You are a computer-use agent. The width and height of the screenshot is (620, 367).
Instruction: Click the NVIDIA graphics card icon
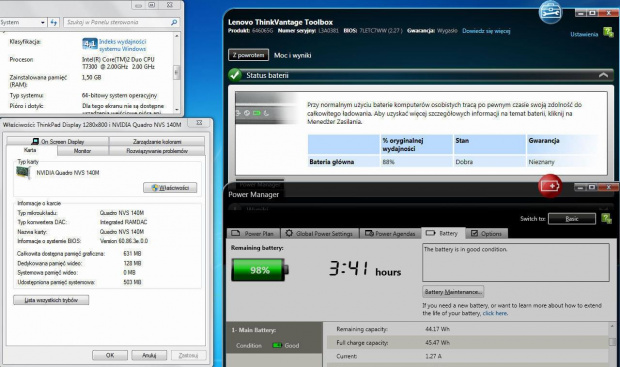point(23,173)
